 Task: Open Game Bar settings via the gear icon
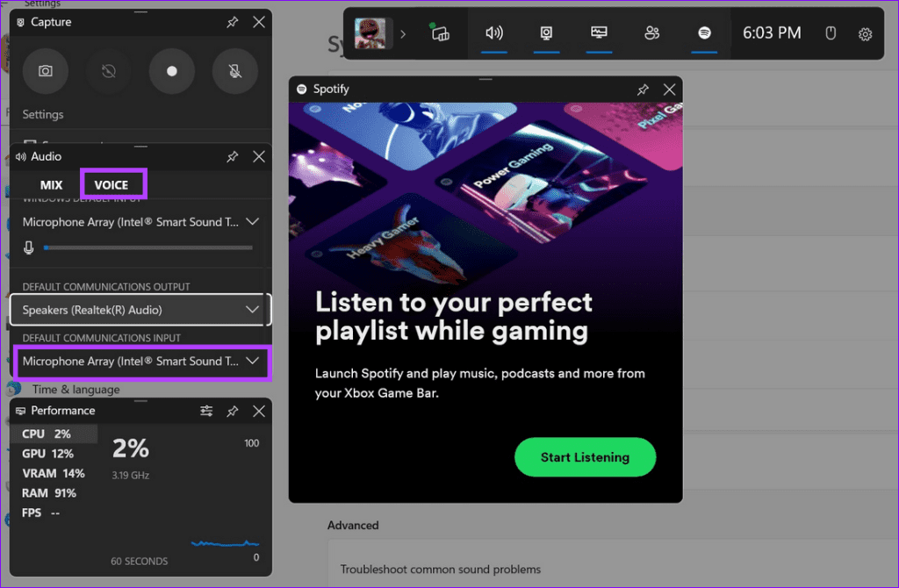click(x=865, y=33)
